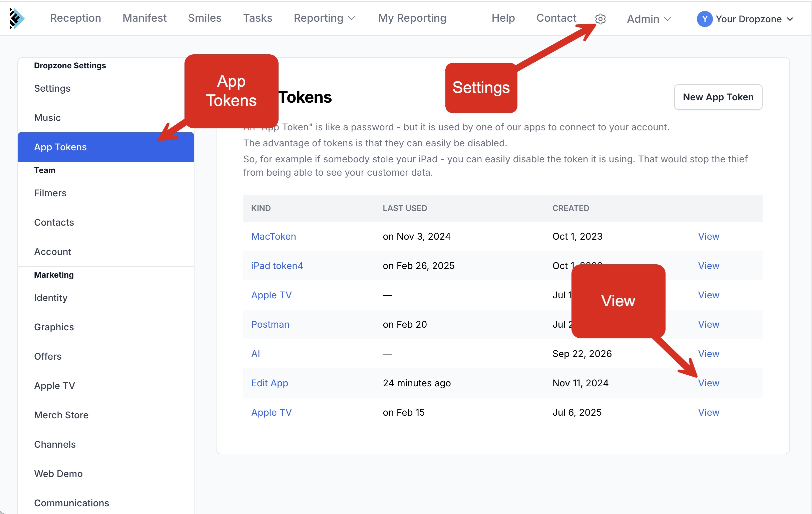Open the Contact page
Image resolution: width=812 pixels, height=514 pixels.
pos(556,18)
